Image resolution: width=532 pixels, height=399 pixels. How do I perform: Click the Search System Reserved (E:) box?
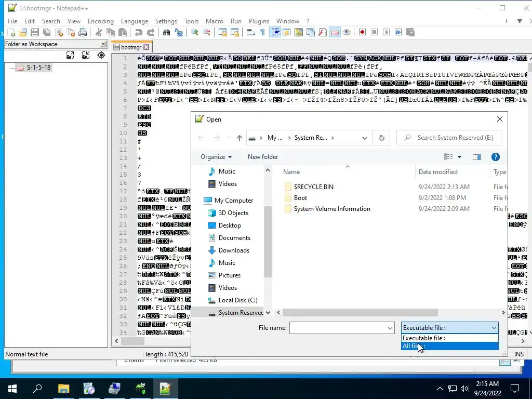click(448, 138)
